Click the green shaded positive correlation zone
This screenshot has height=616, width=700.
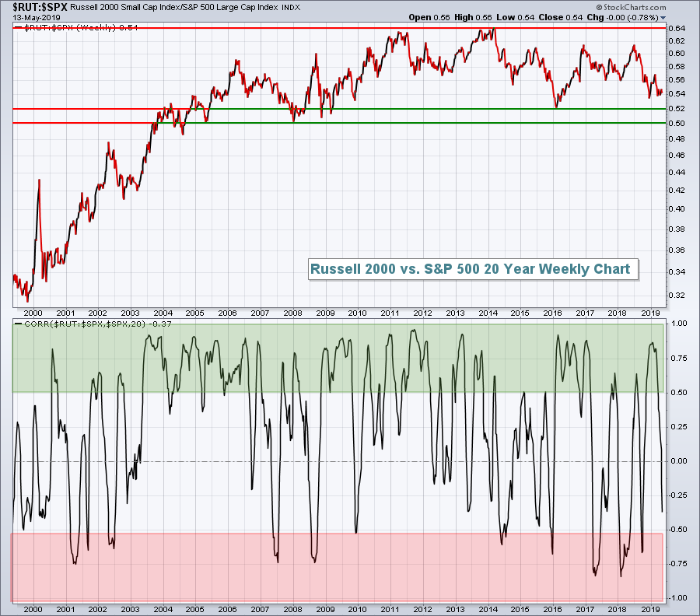(x=338, y=359)
